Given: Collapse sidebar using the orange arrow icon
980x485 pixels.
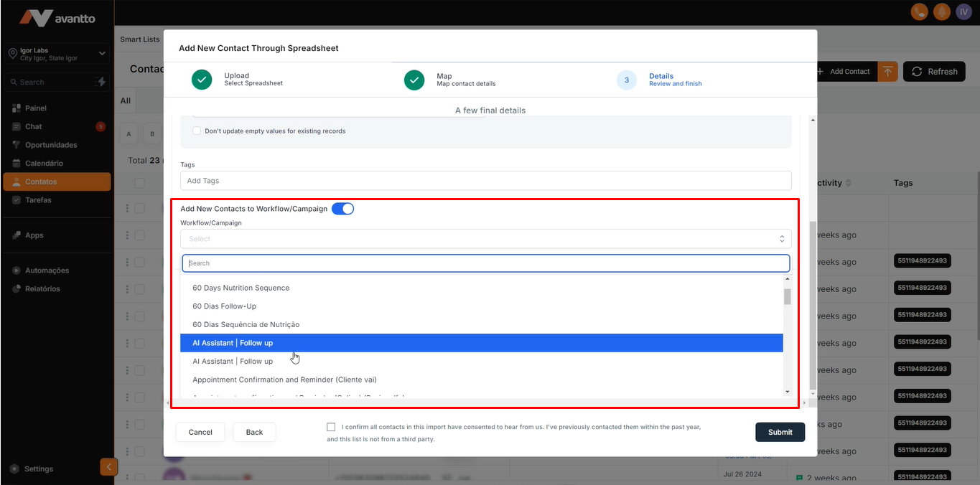Looking at the screenshot, I should pos(108,467).
